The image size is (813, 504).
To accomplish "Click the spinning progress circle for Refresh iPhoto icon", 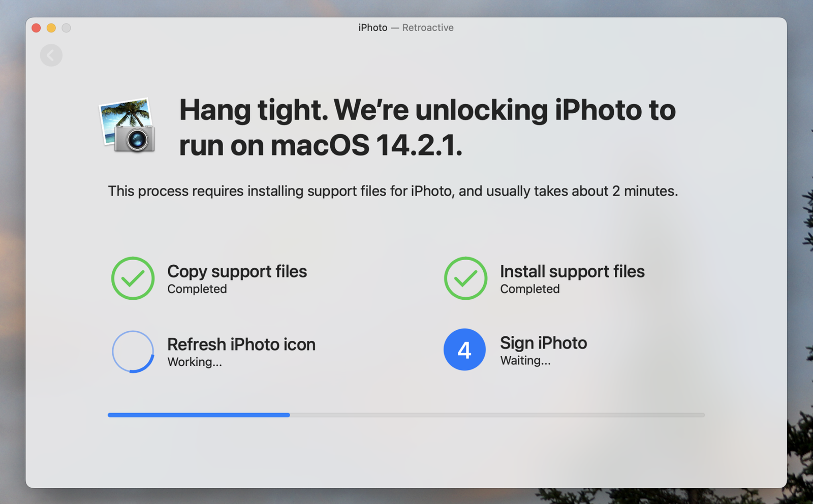I will (133, 352).
